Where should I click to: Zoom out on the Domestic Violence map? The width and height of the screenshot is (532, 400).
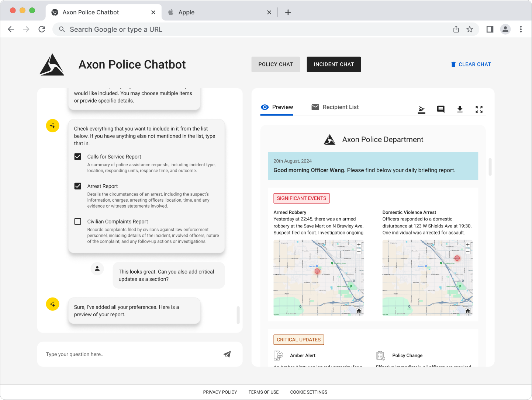[467, 251]
